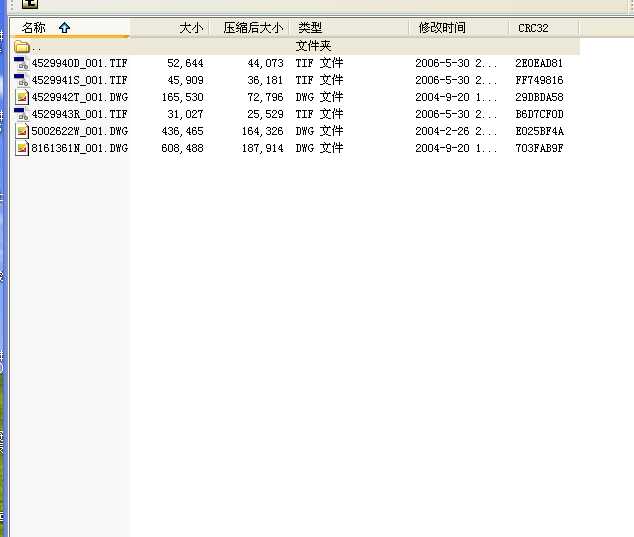The image size is (634, 537).
Task: Click file name 4529943R_001.TIF
Action: pyautogui.click(x=79, y=114)
